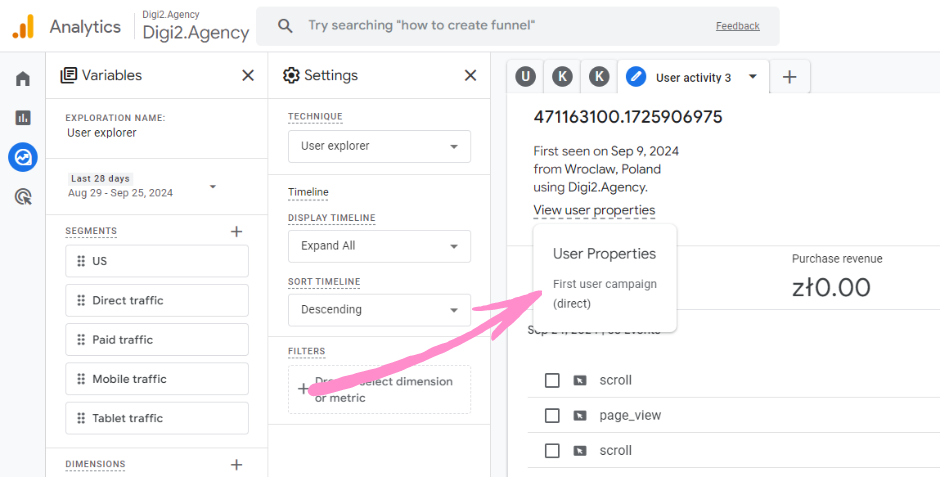Screen dimensions: 940x478
Task: Add a new segment with plus icon
Action: 237,232
